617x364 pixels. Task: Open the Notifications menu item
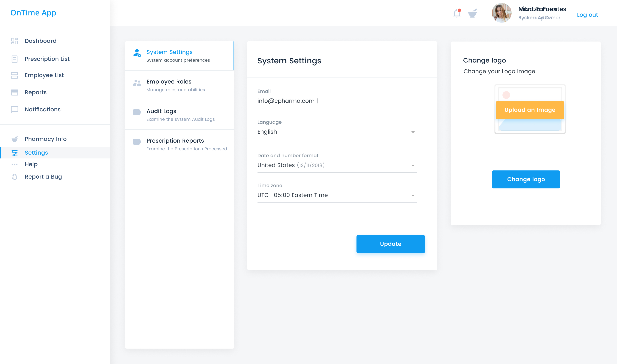point(43,109)
